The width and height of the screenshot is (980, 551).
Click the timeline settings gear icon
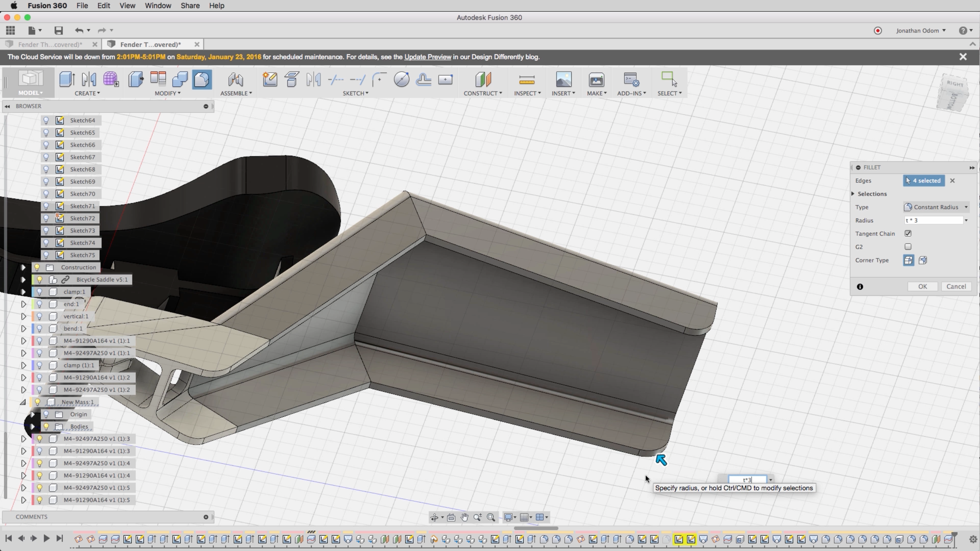973,539
